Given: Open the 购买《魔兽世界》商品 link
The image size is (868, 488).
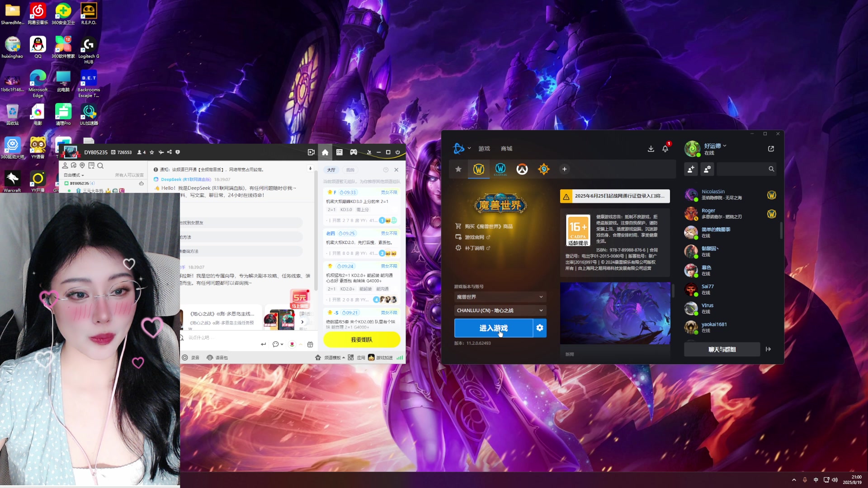Looking at the screenshot, I should tap(484, 226).
